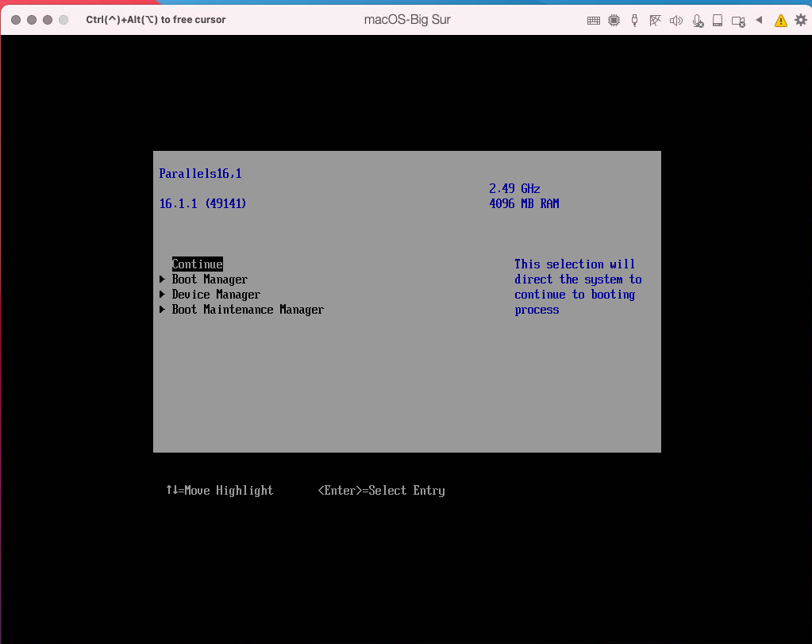Click the arrow beside Device Manager
This screenshot has height=644, width=812.
pyautogui.click(x=162, y=295)
